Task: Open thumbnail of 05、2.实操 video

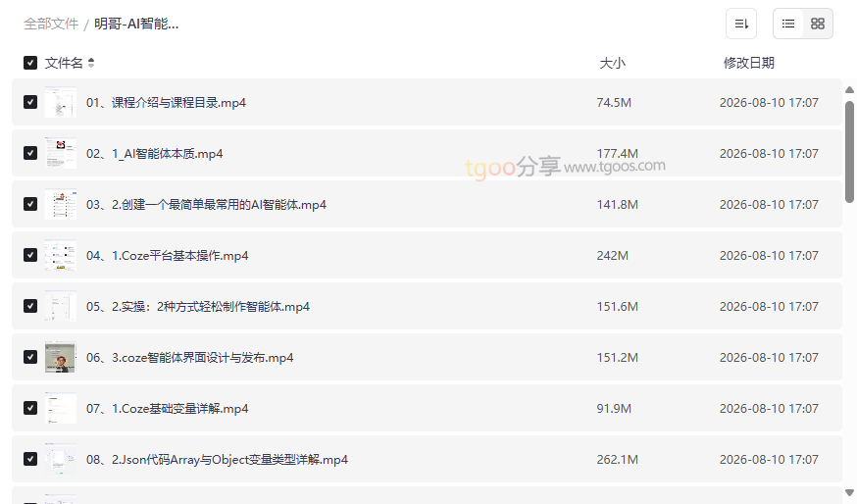Action: click(x=61, y=306)
